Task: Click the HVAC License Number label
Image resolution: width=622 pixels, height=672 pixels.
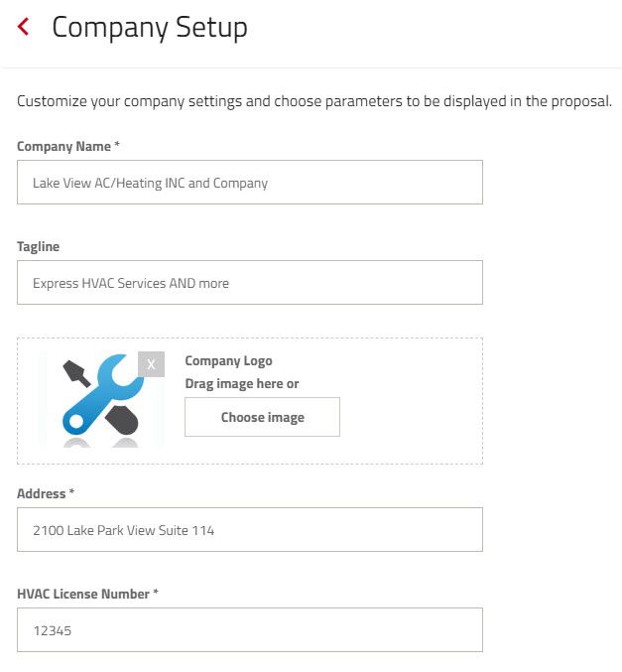Action: point(83,594)
